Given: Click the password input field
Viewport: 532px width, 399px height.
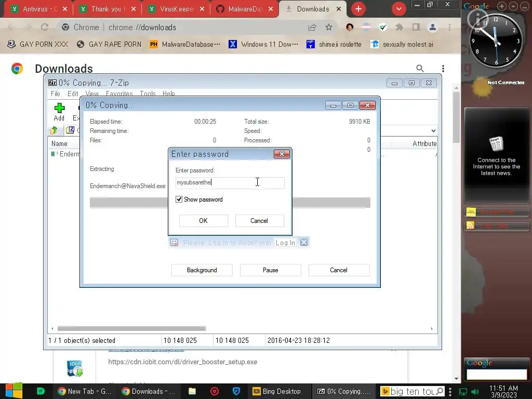Looking at the screenshot, I should pos(230,182).
